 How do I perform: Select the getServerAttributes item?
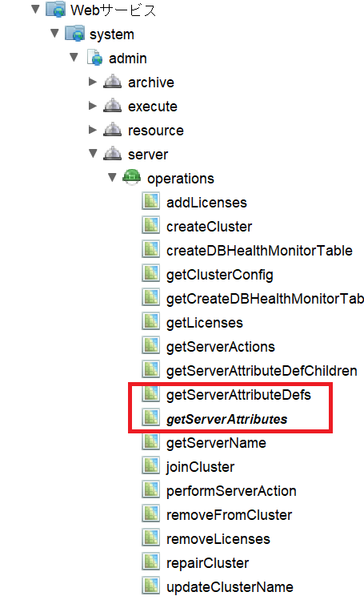click(227, 419)
